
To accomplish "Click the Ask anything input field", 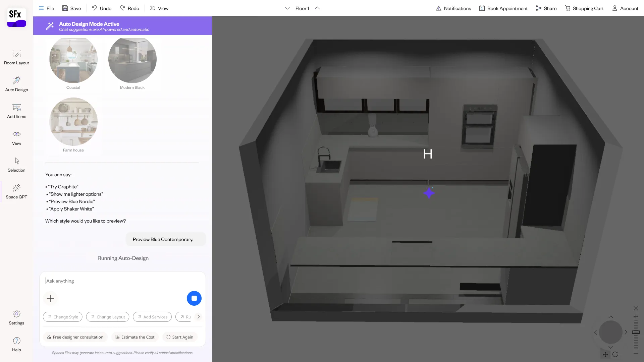I will pos(122,281).
